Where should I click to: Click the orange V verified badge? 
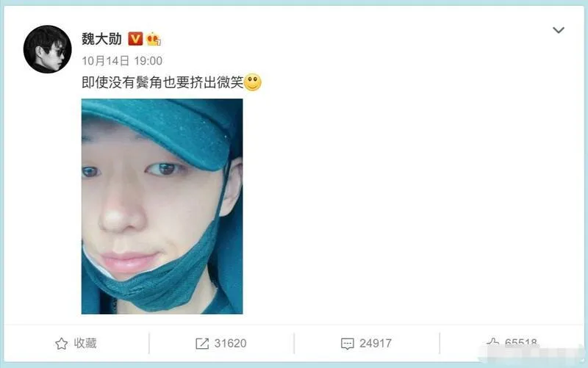[135, 39]
